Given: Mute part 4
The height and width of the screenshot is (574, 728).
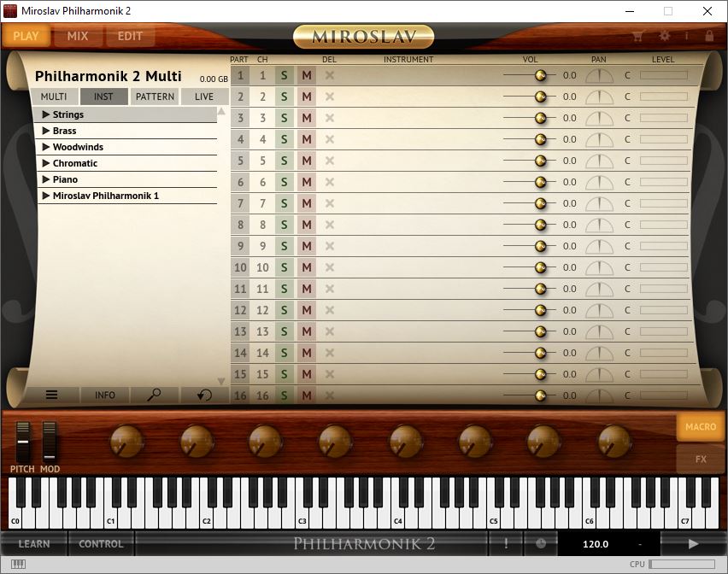Looking at the screenshot, I should pos(307,139).
